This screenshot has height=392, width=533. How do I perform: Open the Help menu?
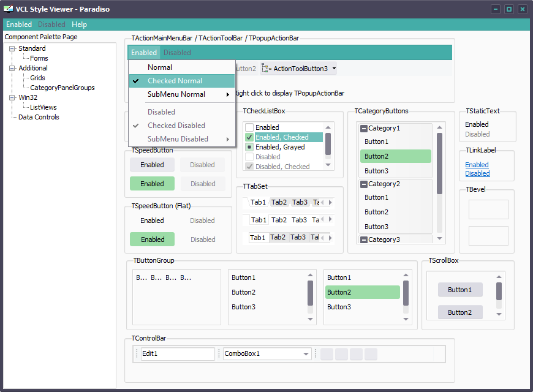pyautogui.click(x=79, y=24)
